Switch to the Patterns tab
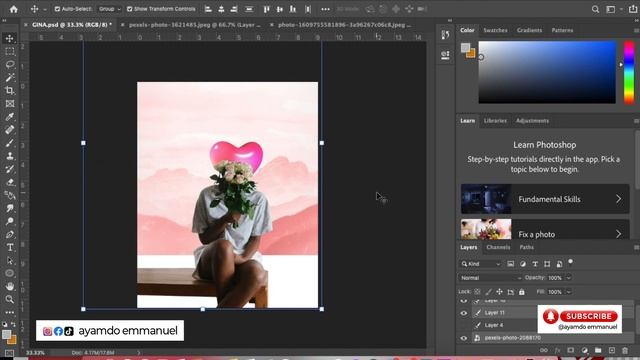Screen dimensions: 640x360 [x=562, y=30]
